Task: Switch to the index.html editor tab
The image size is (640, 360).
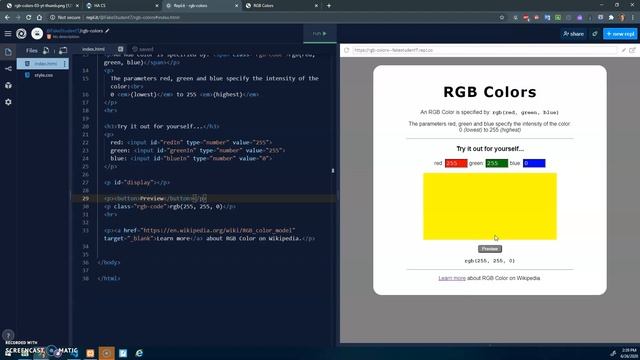Action: point(93,49)
